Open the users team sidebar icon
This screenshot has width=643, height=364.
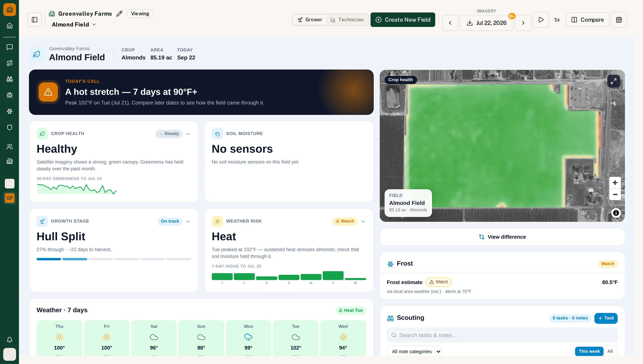click(9, 146)
